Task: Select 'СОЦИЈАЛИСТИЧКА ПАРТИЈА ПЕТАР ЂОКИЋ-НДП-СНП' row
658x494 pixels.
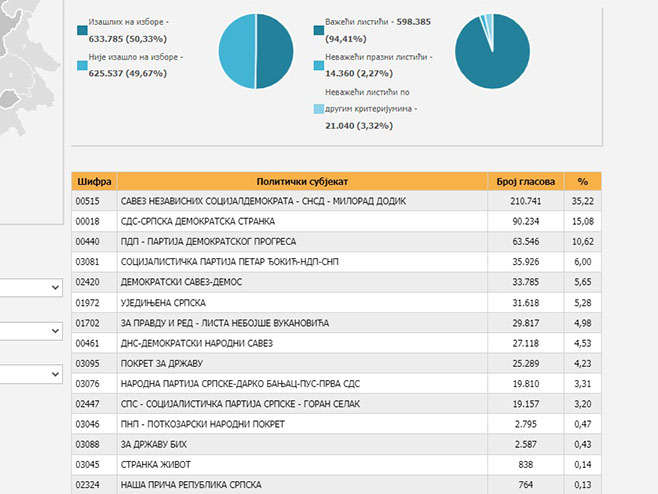Action: click(336, 262)
